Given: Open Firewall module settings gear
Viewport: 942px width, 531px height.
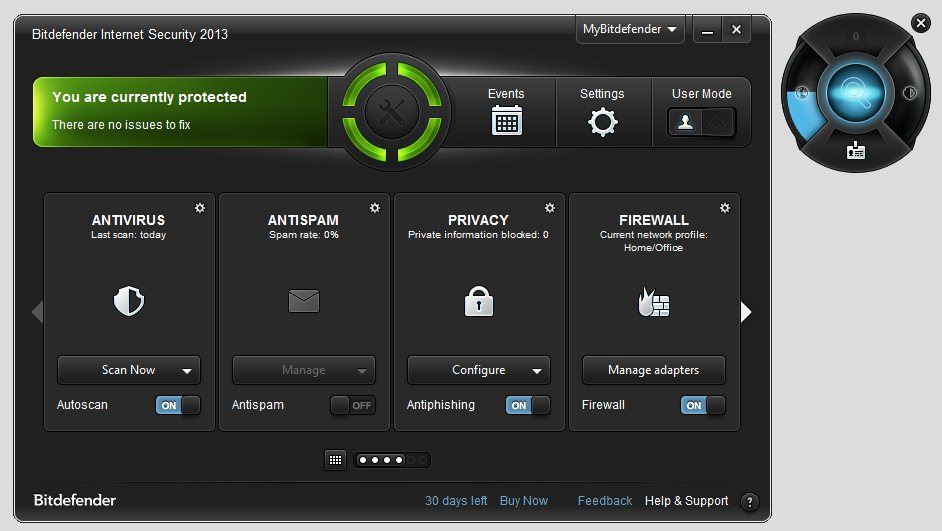Looking at the screenshot, I should pos(725,208).
